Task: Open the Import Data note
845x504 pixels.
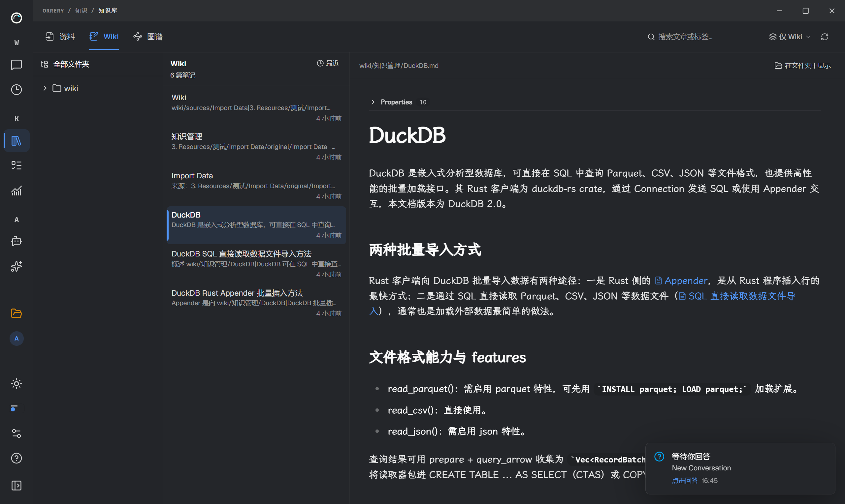Action: pyautogui.click(x=256, y=186)
